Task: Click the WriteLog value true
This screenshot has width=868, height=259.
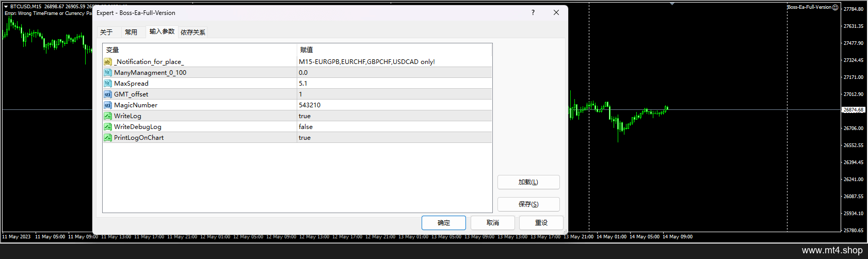Action: (304, 116)
